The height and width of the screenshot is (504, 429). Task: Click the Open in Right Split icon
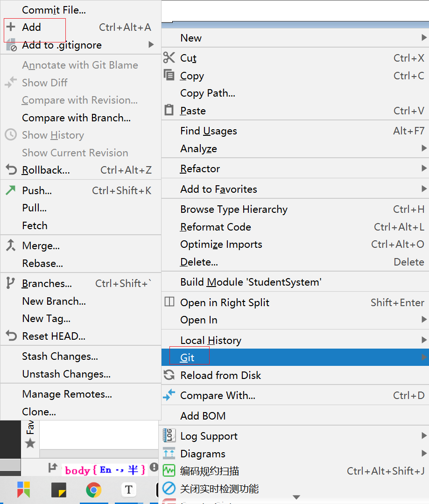169,302
